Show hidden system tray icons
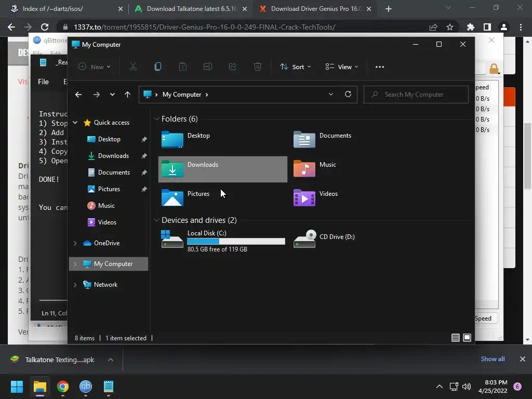Screen dimensions: 532x399 point(440,387)
